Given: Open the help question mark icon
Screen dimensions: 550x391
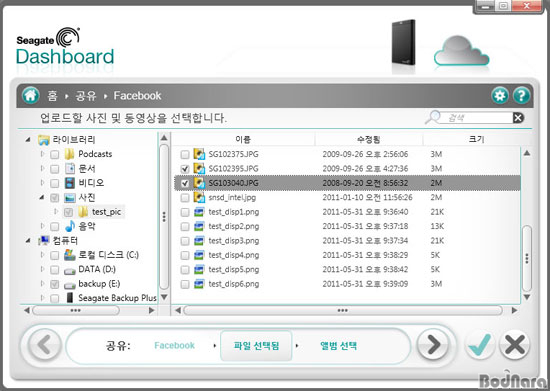Looking at the screenshot, I should [521, 95].
